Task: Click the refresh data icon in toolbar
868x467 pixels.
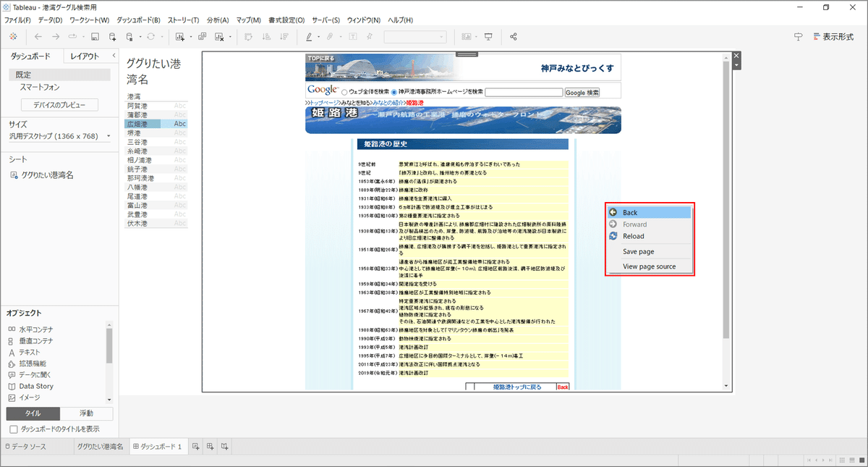Action: 150,36
